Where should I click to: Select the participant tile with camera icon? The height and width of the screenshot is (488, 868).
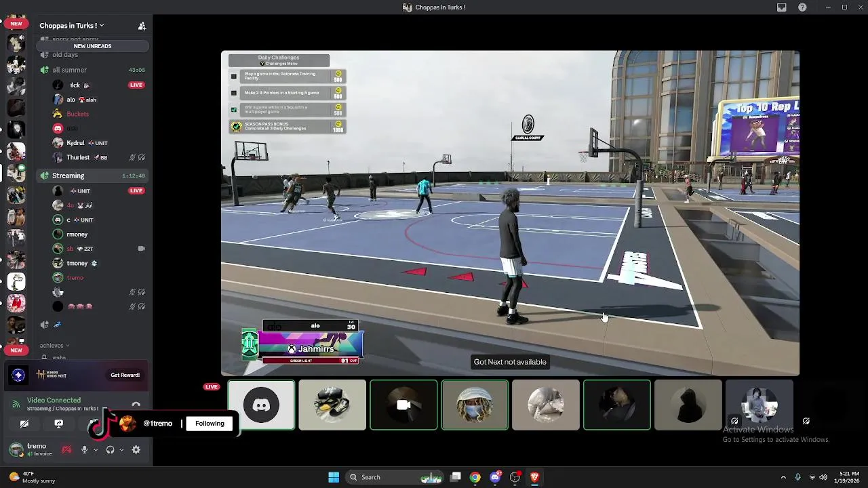[x=403, y=405]
